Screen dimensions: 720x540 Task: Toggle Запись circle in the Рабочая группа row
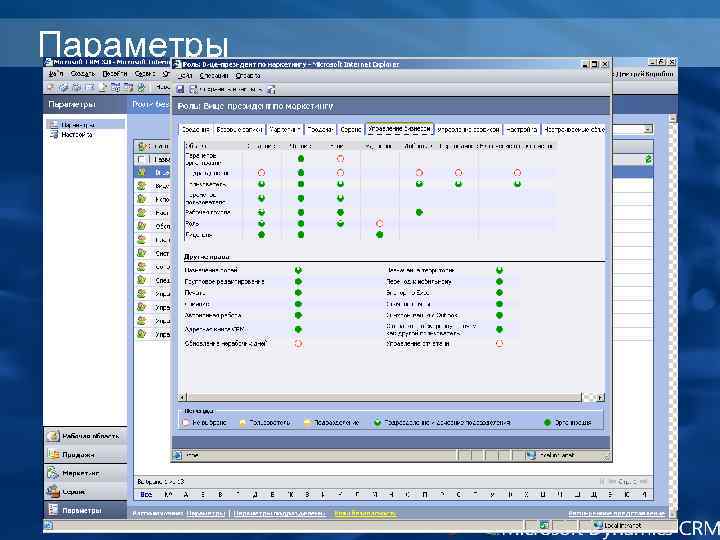[340, 212]
